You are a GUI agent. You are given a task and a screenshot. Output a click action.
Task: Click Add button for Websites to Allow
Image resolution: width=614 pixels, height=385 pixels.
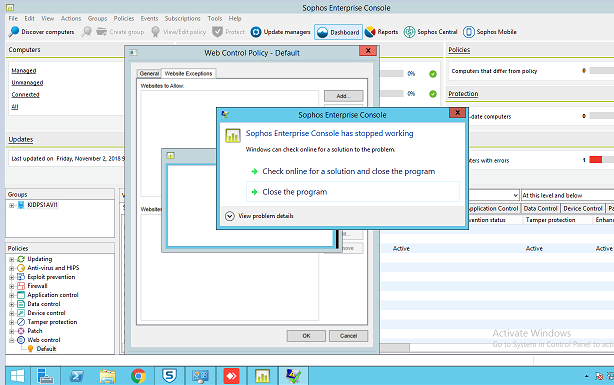343,96
